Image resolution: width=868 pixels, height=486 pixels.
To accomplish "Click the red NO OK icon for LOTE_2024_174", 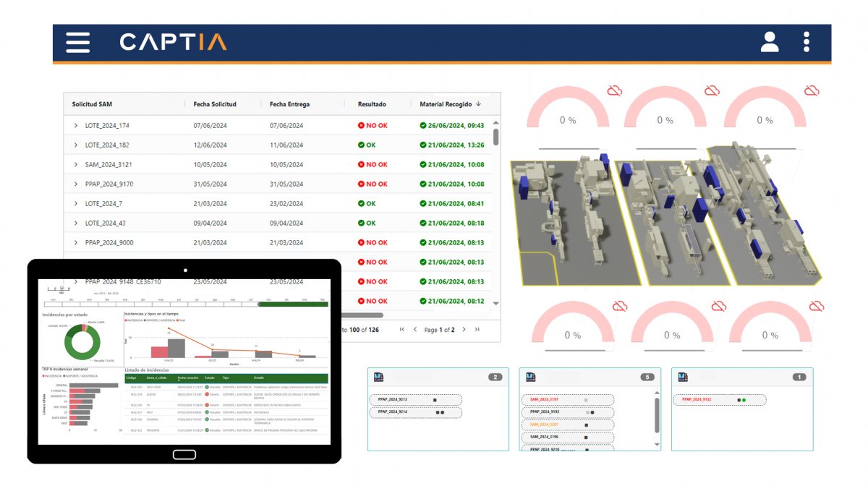I will coord(361,125).
